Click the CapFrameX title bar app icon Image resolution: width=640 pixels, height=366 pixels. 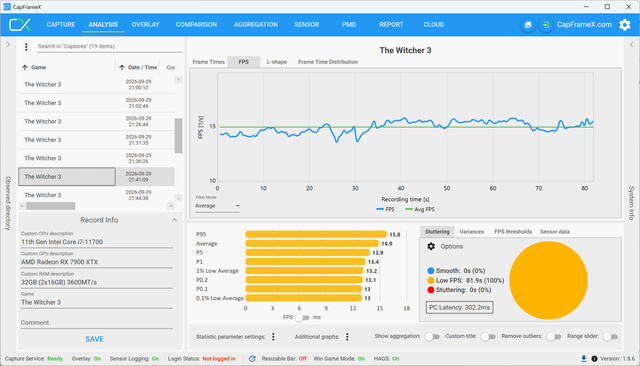click(x=7, y=7)
